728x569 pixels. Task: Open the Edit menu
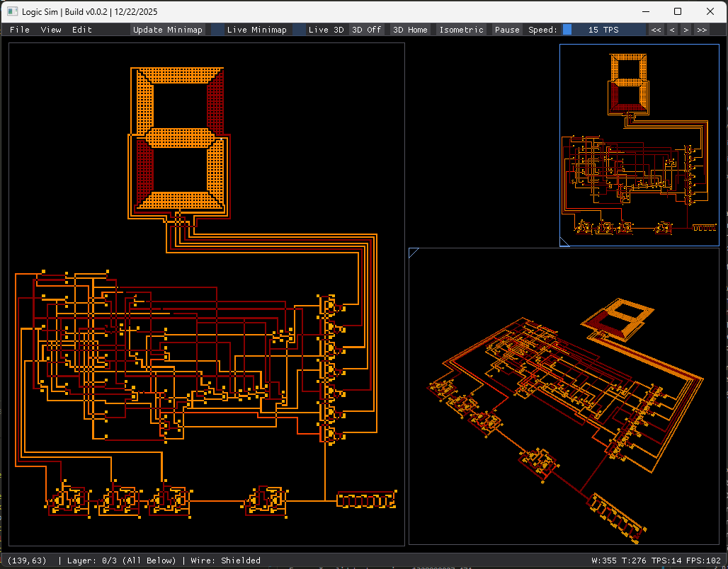[x=82, y=30]
